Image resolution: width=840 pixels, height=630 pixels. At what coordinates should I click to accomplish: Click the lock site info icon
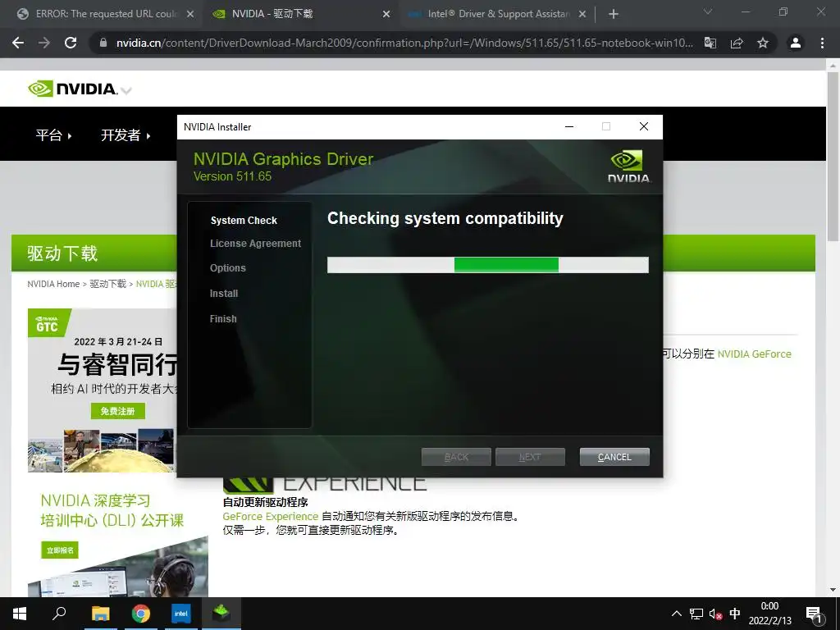coord(104,43)
